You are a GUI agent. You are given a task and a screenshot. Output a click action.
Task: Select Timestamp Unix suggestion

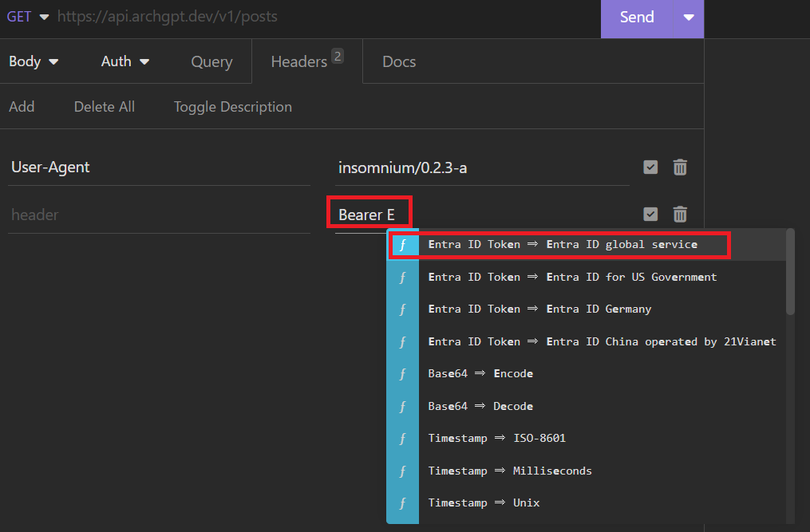coord(587,503)
